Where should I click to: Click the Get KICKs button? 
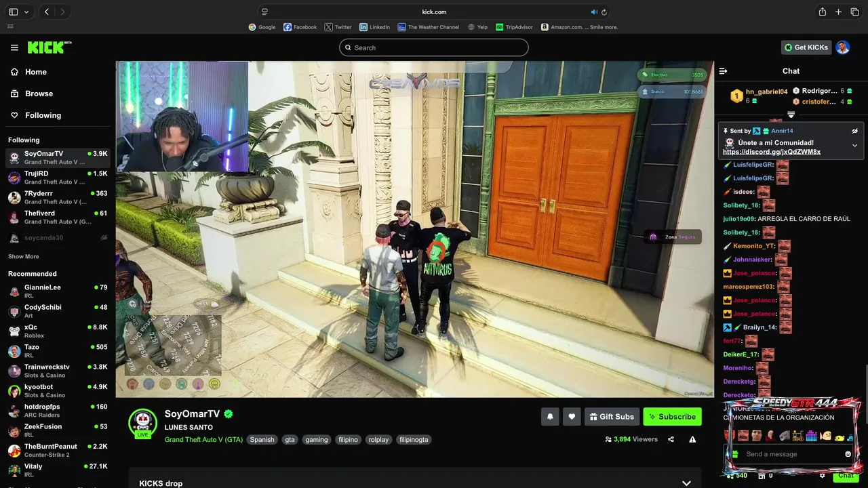806,47
